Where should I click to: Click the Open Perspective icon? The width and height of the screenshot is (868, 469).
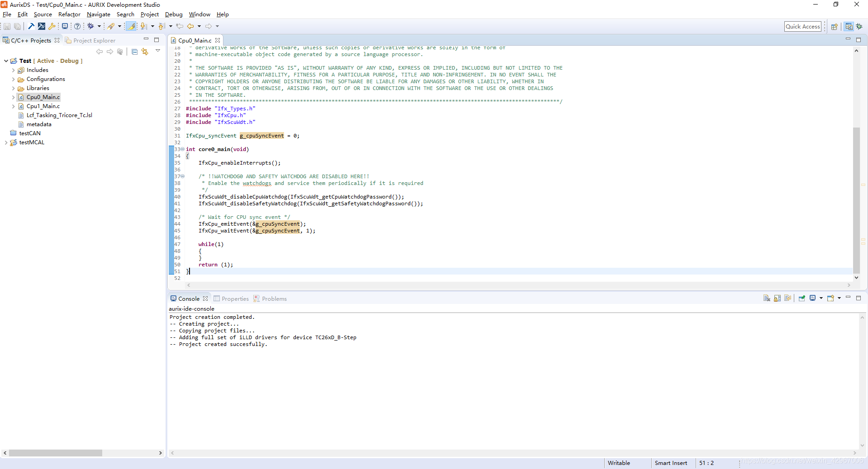tap(834, 27)
